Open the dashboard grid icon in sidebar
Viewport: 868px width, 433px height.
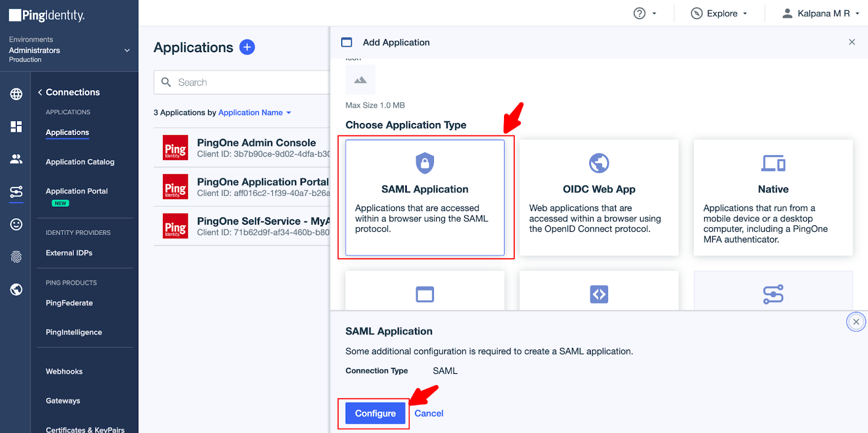coord(16,126)
